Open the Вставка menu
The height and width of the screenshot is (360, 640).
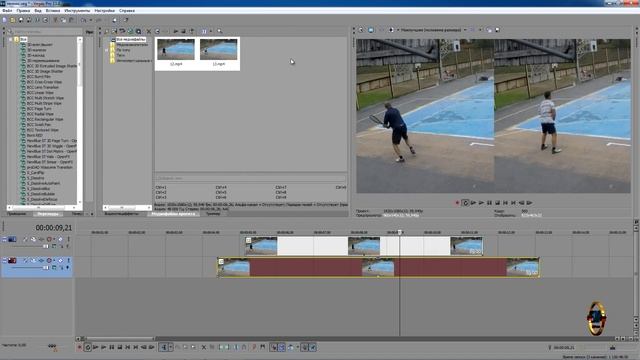click(53, 11)
